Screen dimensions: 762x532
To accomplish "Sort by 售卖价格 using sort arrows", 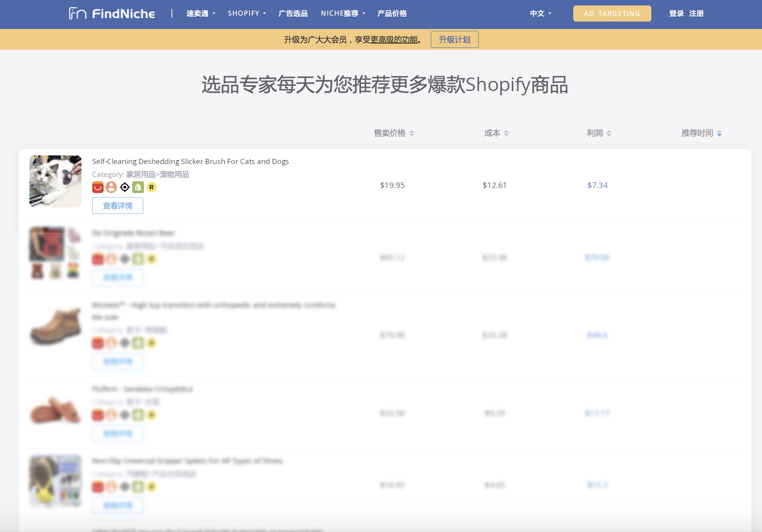I will (412, 133).
